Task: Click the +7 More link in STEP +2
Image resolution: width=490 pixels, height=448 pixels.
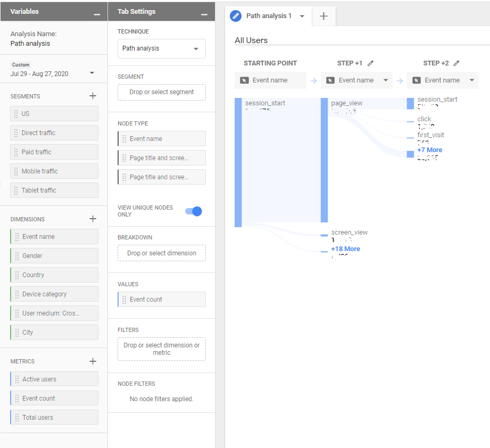Action: [x=429, y=150]
